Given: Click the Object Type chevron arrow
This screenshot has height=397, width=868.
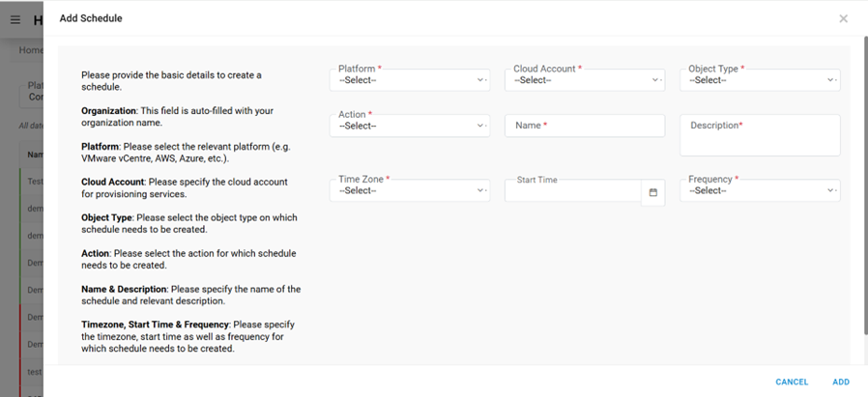Looking at the screenshot, I should [831, 81].
